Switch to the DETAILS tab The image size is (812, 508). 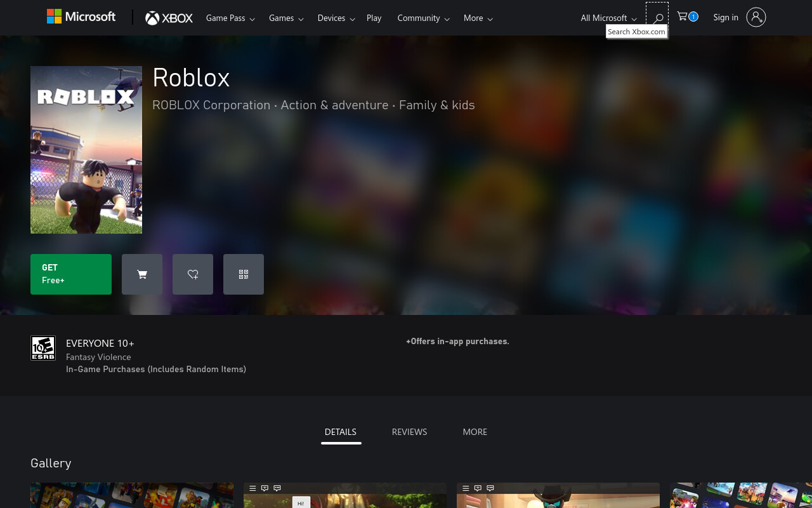tap(341, 432)
